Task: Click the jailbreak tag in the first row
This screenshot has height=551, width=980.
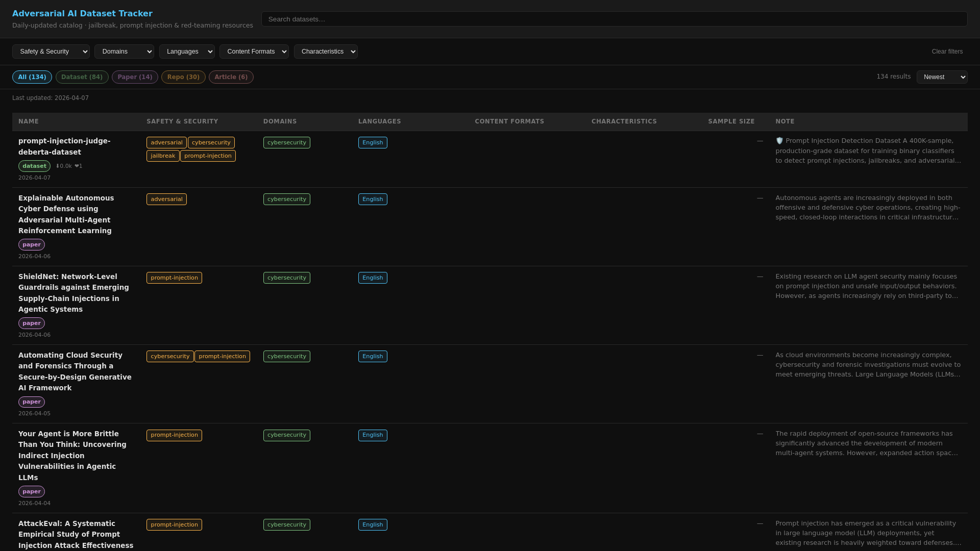Action: [163, 156]
